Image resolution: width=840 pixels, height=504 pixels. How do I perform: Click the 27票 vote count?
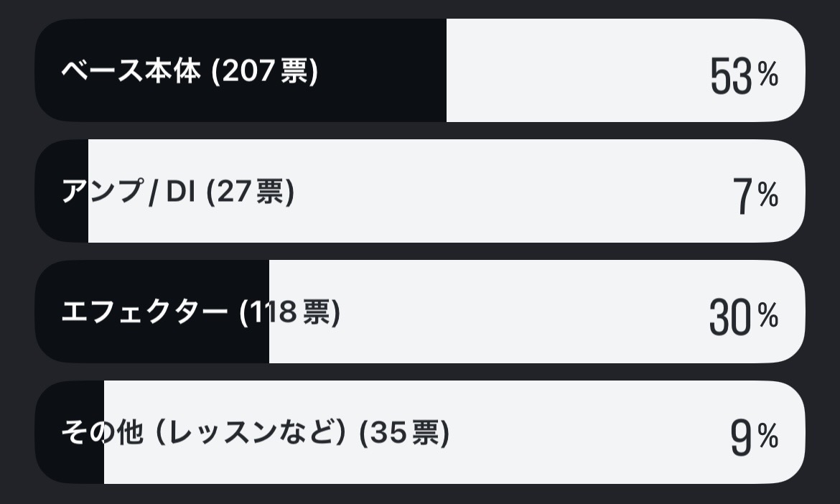pos(250,192)
